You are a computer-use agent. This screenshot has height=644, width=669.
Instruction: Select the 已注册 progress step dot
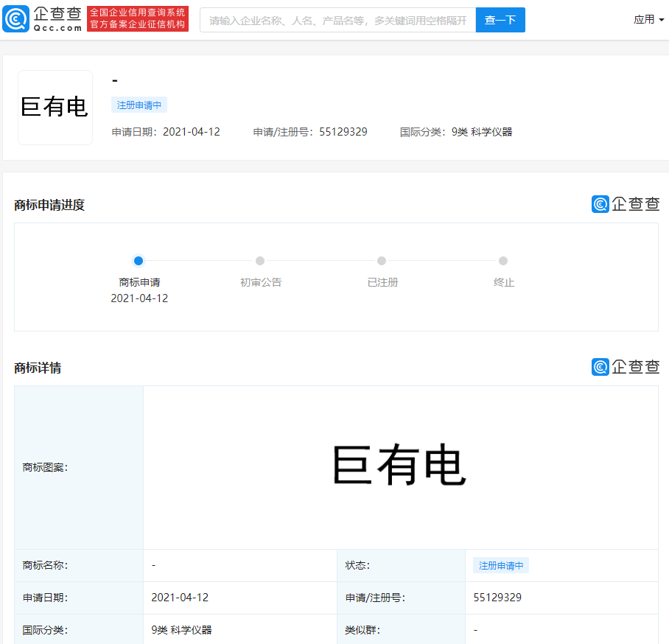[382, 261]
